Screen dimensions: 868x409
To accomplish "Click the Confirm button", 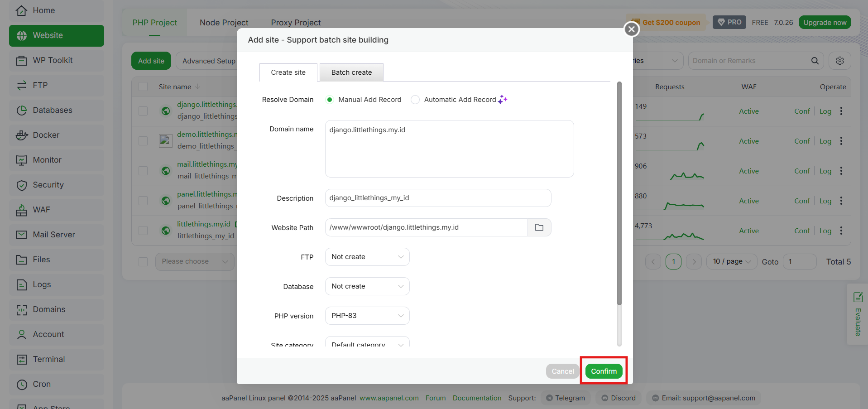I will 604,371.
